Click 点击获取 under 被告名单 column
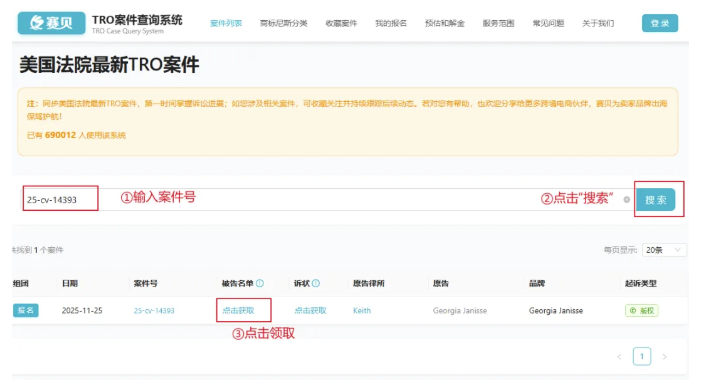This screenshot has width=703, height=389. pos(239,311)
